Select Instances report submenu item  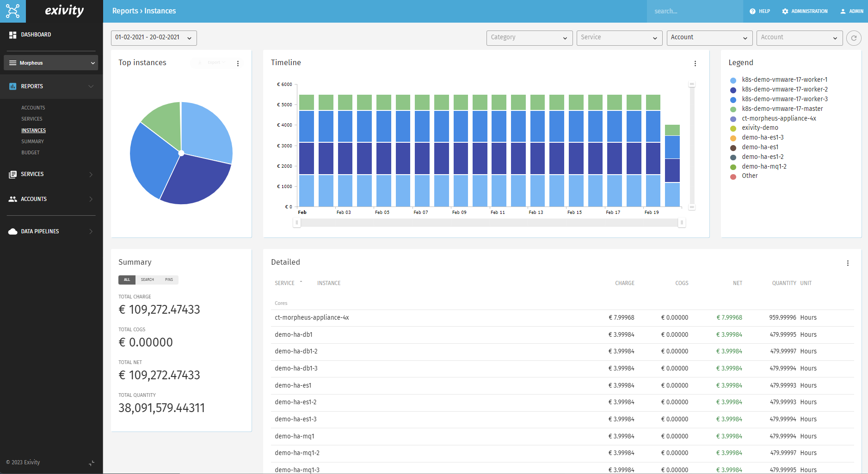tap(34, 130)
